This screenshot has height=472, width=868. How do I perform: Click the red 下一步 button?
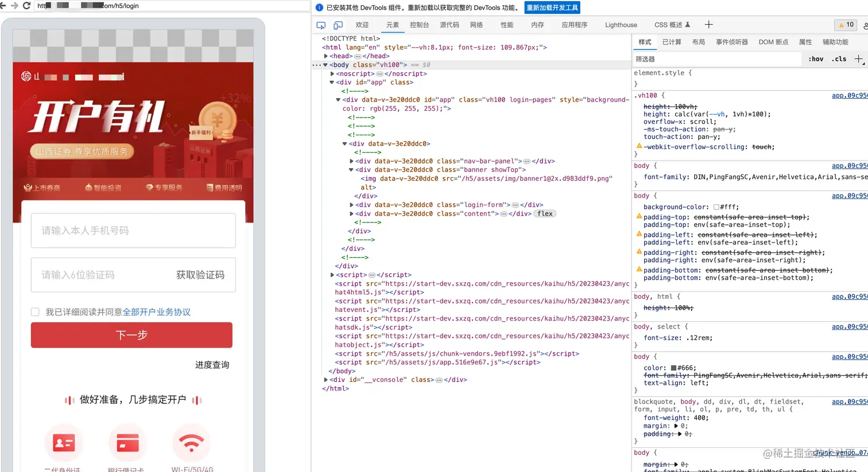click(x=131, y=335)
